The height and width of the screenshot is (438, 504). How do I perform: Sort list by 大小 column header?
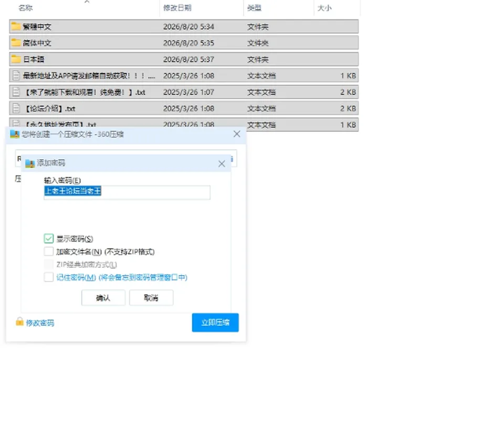(x=324, y=8)
